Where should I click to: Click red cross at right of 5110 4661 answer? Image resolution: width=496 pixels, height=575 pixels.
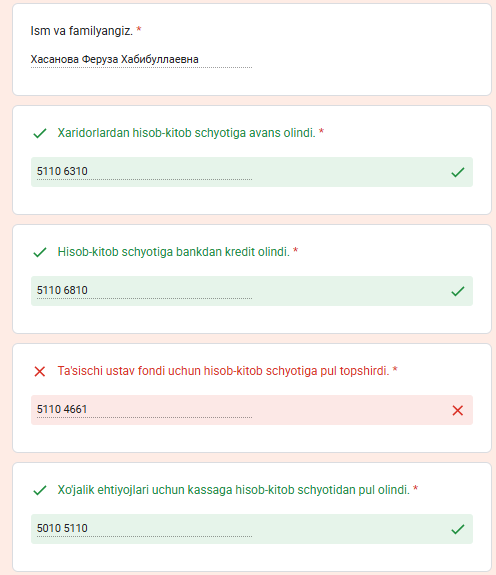[x=458, y=410]
